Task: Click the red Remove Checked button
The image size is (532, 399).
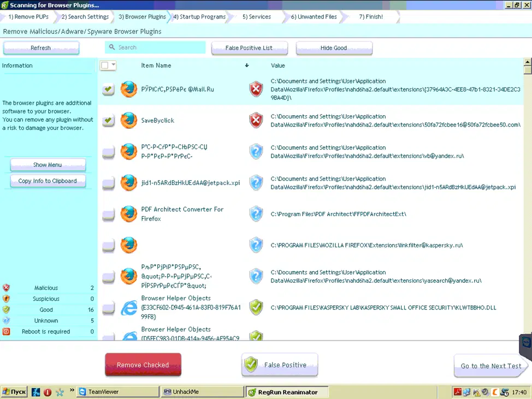Action: (x=143, y=365)
